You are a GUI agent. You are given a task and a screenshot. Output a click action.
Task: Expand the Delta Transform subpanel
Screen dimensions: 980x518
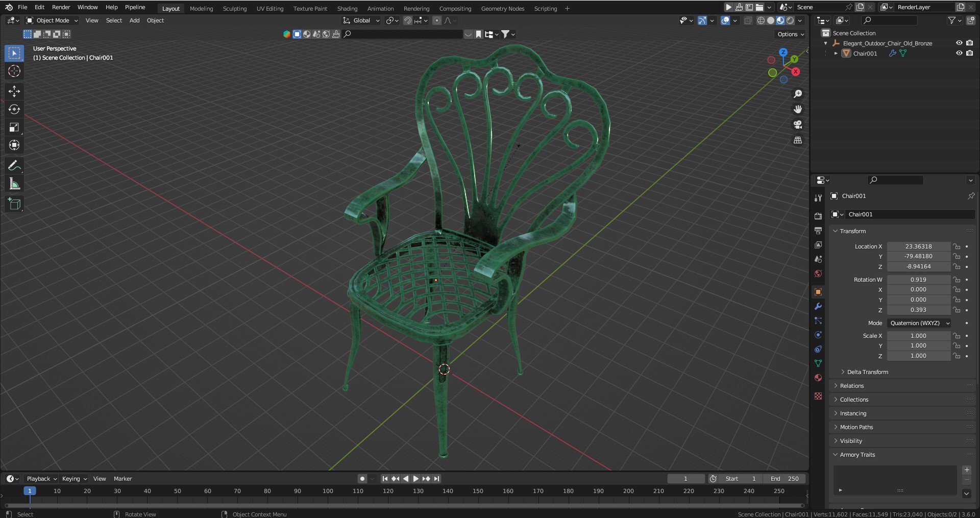click(868, 372)
